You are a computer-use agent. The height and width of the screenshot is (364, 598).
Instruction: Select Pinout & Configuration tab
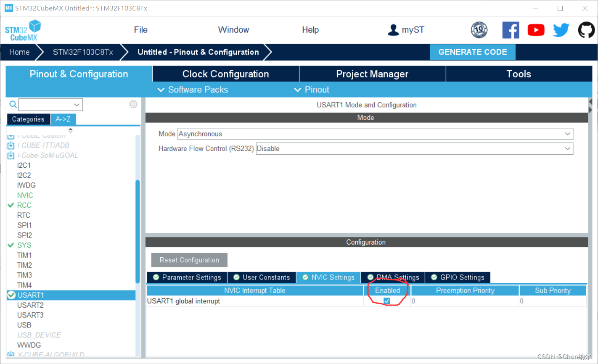point(79,74)
